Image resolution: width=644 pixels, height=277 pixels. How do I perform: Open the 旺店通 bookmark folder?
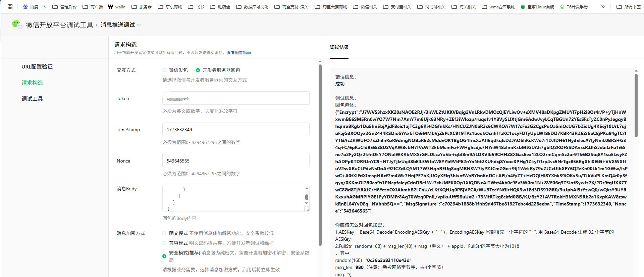tap(220, 7)
